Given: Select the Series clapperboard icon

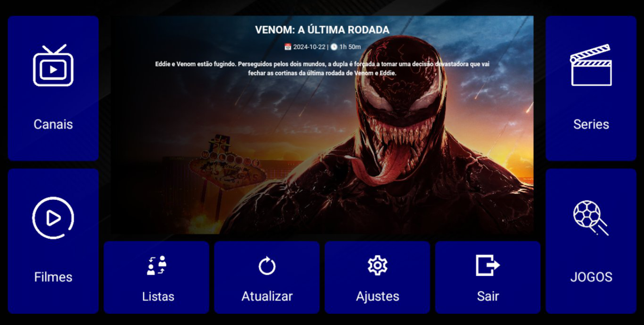Looking at the screenshot, I should click(x=591, y=65).
